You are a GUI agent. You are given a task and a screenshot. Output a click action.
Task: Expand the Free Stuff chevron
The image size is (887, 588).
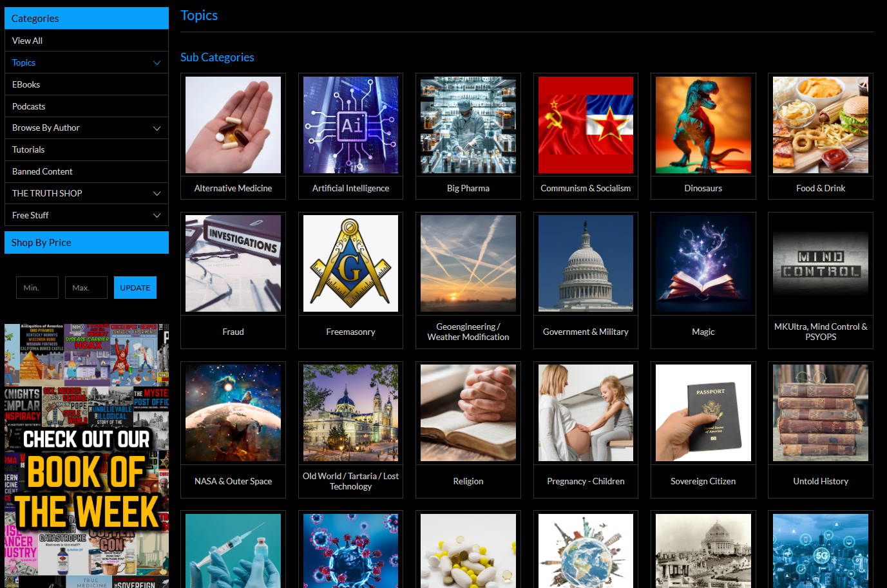(157, 215)
